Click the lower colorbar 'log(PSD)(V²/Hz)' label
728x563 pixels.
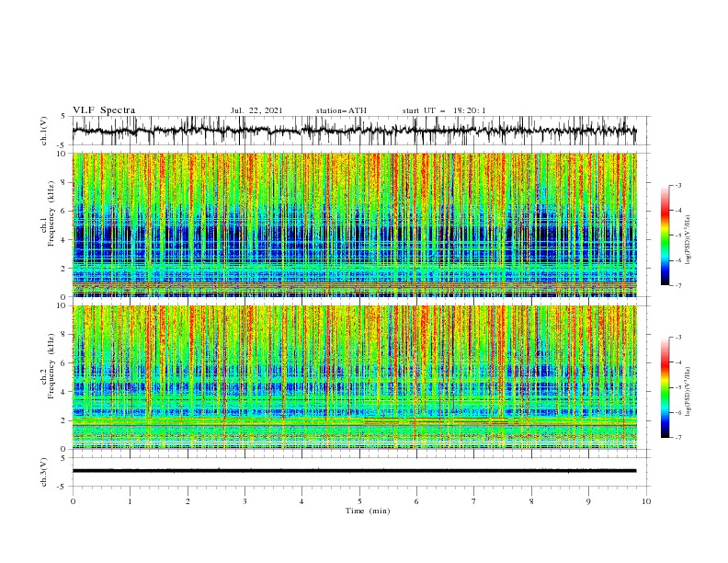688,392
